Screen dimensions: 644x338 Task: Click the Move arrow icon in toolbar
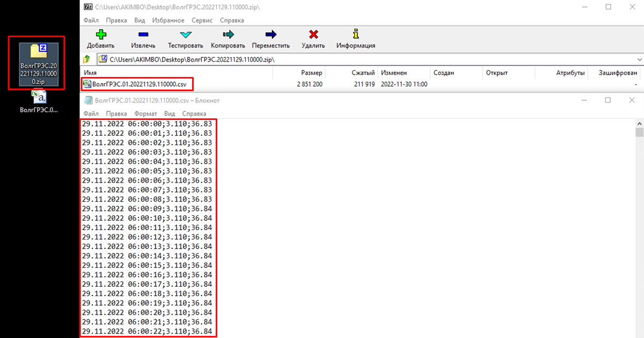click(271, 35)
